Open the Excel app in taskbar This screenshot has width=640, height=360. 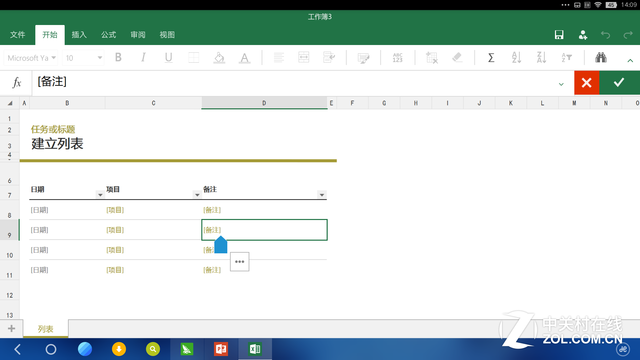click(255, 349)
